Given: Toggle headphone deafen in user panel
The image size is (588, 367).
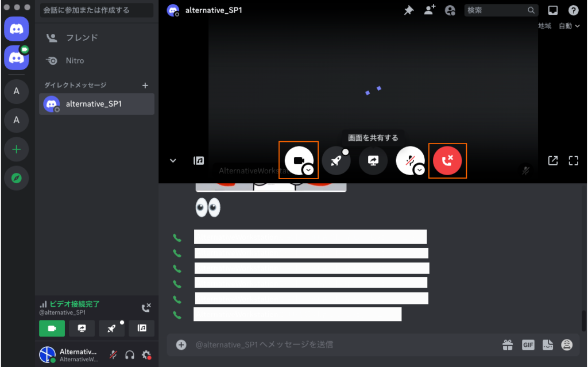Looking at the screenshot, I should click(x=130, y=355).
